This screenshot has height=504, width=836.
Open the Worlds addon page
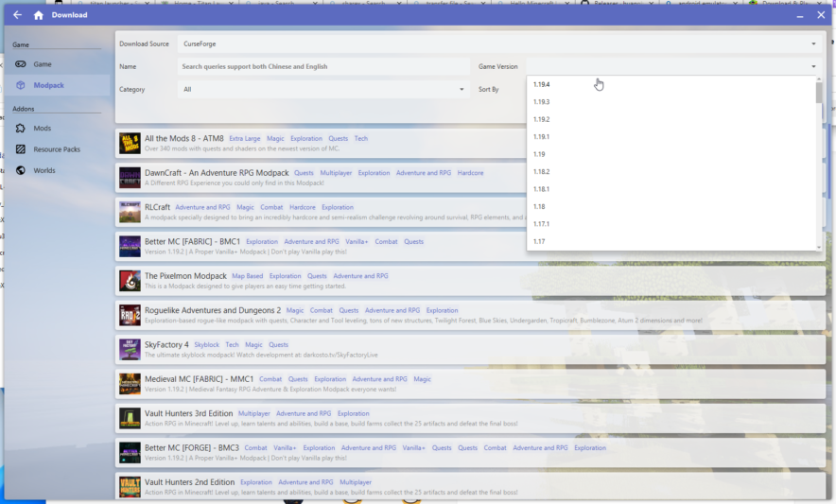tap(44, 170)
